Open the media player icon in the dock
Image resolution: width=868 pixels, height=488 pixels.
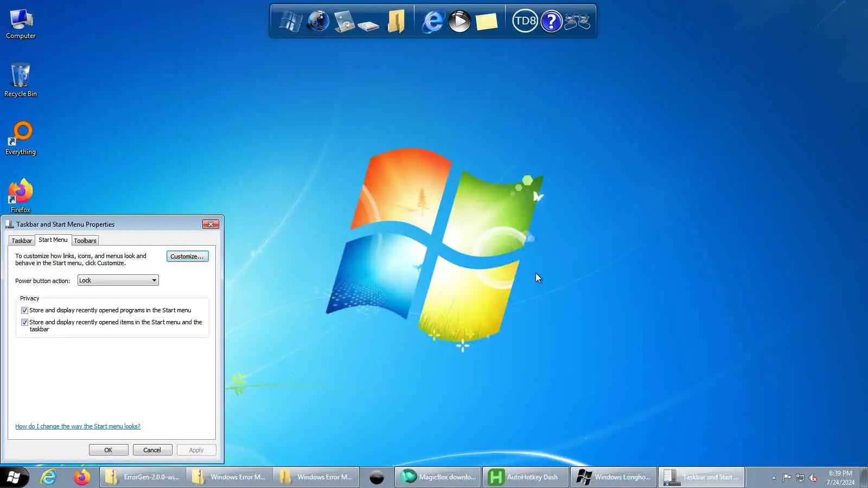(459, 22)
